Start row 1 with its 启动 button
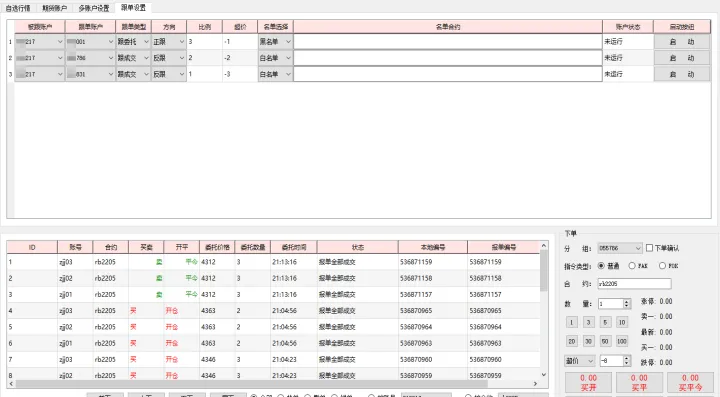 (x=682, y=42)
